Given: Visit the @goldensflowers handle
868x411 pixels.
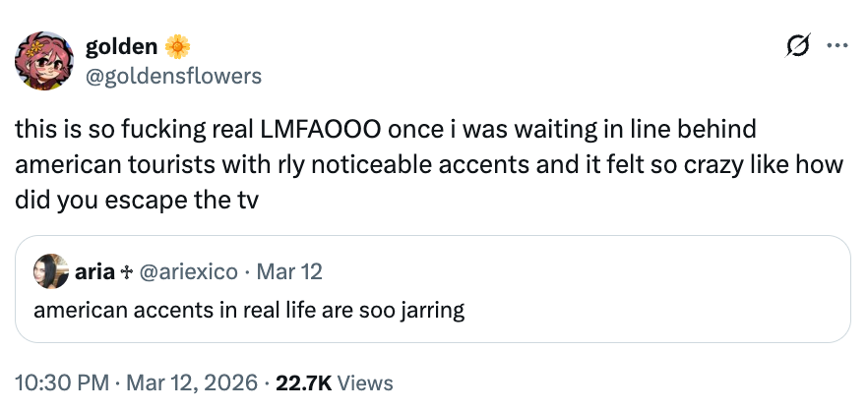Looking at the screenshot, I should pyautogui.click(x=174, y=75).
